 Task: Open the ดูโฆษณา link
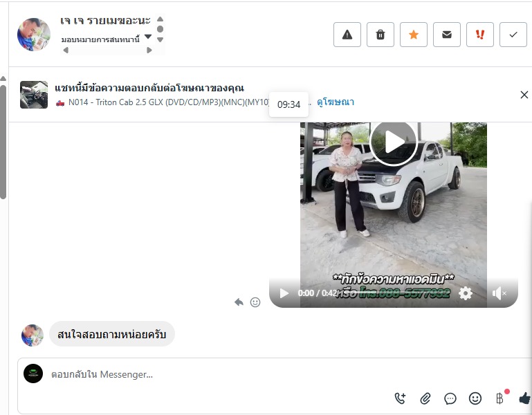[x=336, y=102]
